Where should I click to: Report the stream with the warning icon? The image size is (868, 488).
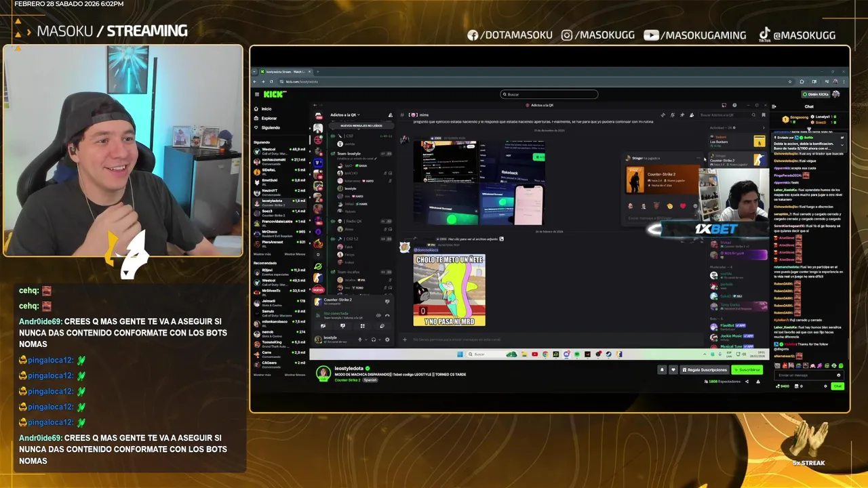(x=758, y=382)
